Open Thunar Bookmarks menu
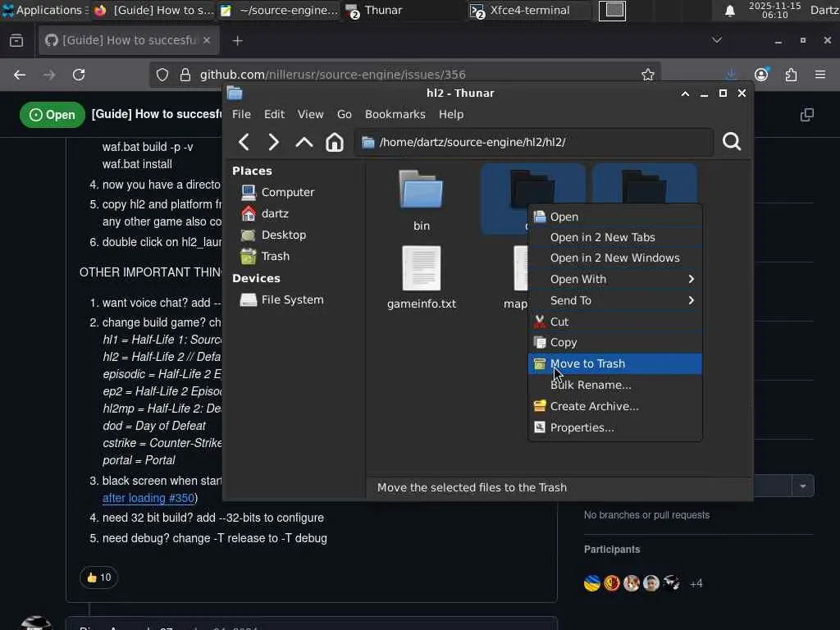Screen dimensions: 840x630 [x=395, y=114]
